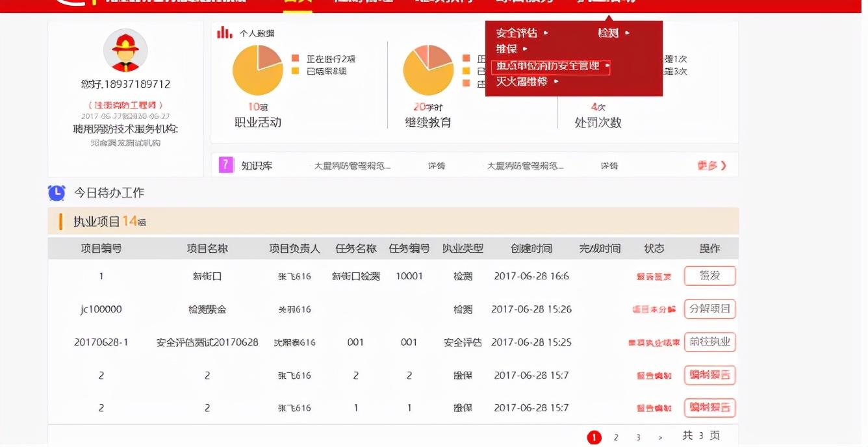This screenshot has height=447, width=868.
Task: Open the 更多 link in the knowledge base bar
Action: pyautogui.click(x=712, y=166)
